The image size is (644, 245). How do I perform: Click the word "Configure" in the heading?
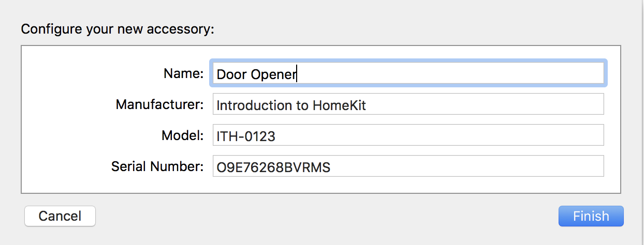click(x=46, y=28)
